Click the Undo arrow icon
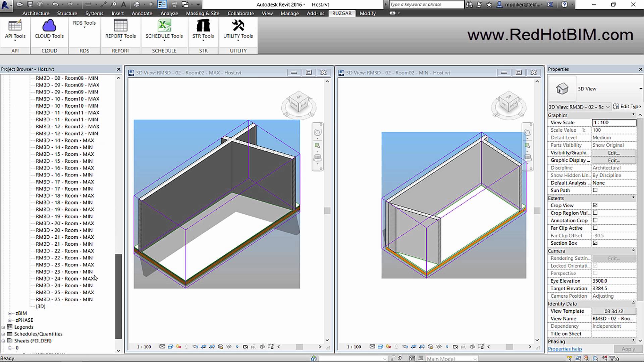Viewport: 644px width, 362px height. point(55,4)
